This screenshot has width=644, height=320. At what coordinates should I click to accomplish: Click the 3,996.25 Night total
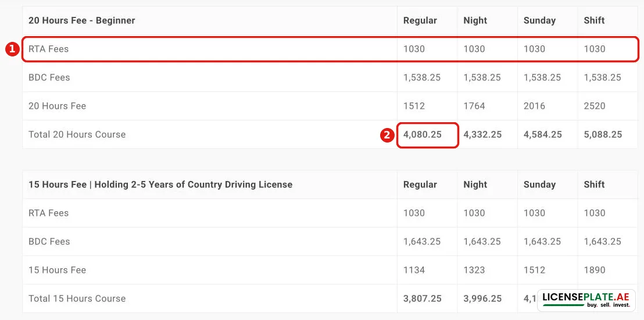pos(482,298)
